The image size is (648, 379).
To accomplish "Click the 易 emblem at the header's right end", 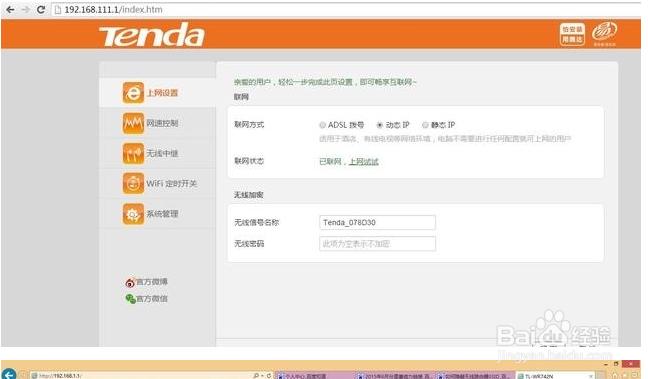I will coord(604,33).
